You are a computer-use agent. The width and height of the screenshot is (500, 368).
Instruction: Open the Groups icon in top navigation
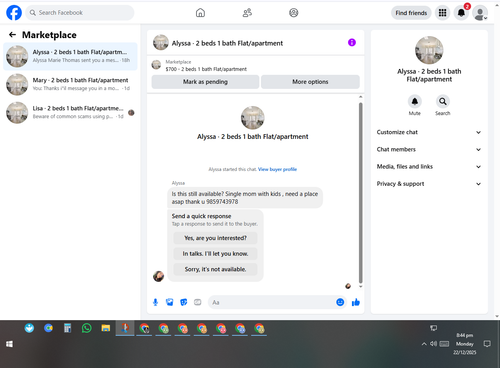click(294, 13)
